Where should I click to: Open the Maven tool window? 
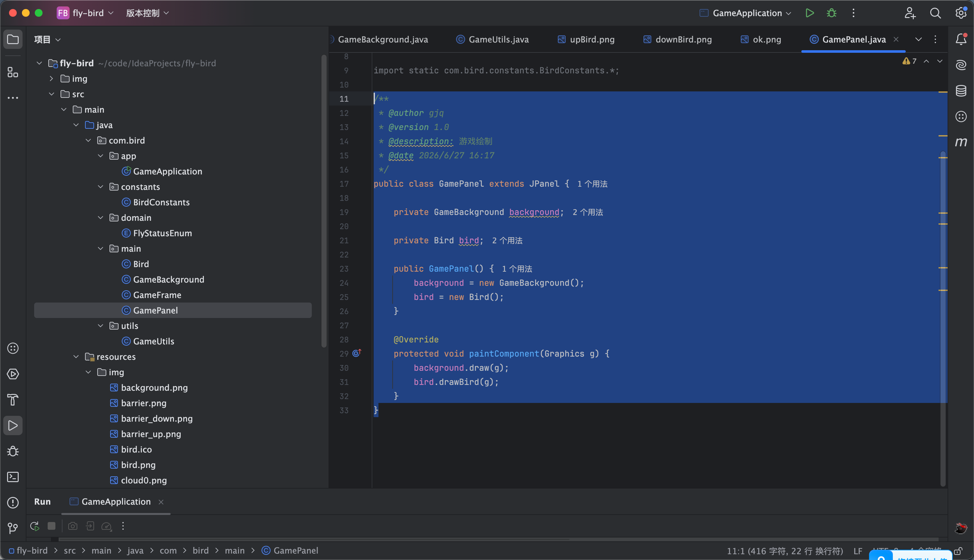961,142
